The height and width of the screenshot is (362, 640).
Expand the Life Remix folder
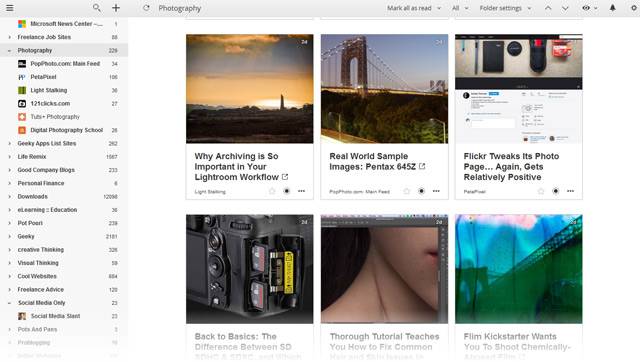[x=9, y=157]
